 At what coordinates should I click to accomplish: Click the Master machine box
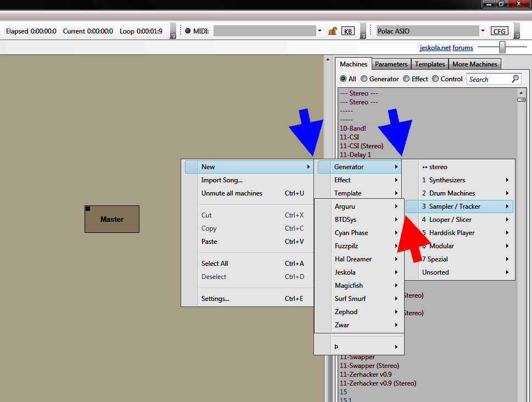coord(112,219)
